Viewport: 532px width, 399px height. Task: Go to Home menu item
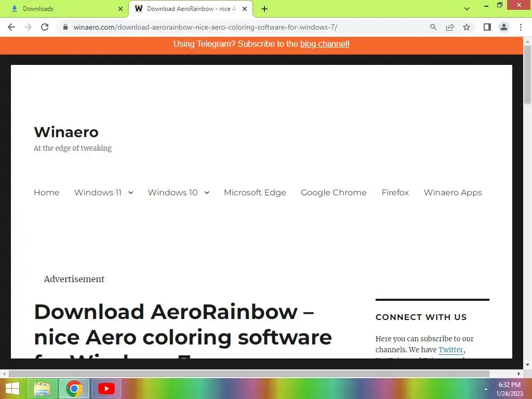[x=46, y=192]
